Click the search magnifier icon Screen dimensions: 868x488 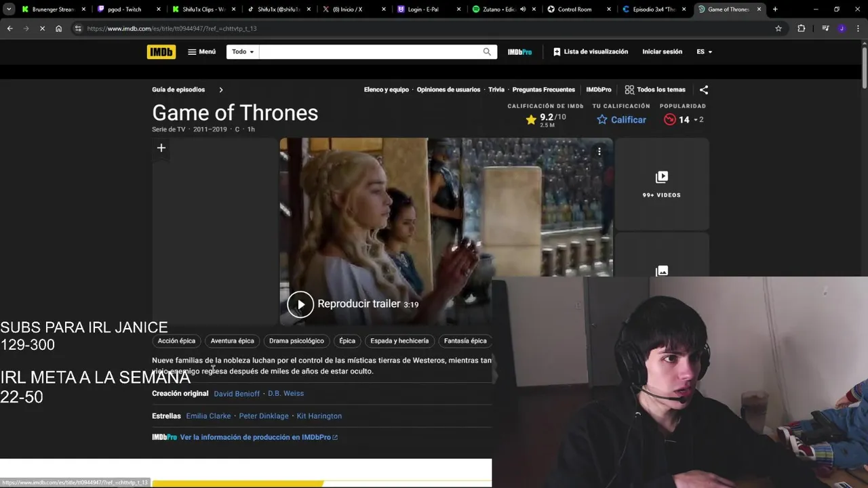point(487,52)
